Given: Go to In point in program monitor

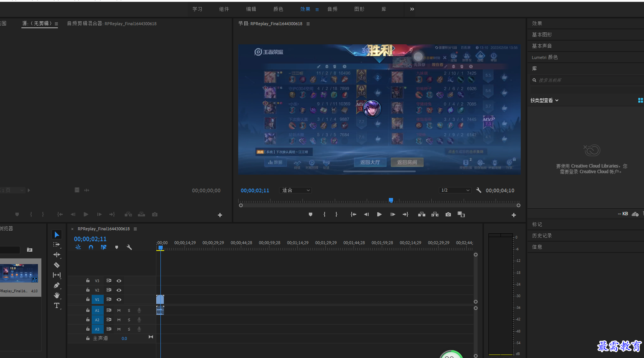Looking at the screenshot, I should coord(353,214).
